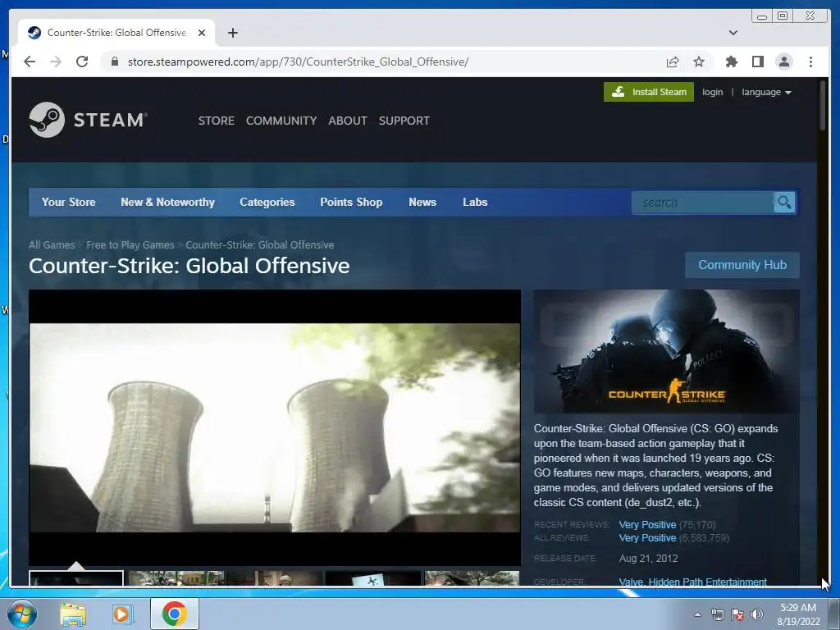This screenshot has width=840, height=630.
Task: Expand the tab search chevron
Action: (x=733, y=33)
